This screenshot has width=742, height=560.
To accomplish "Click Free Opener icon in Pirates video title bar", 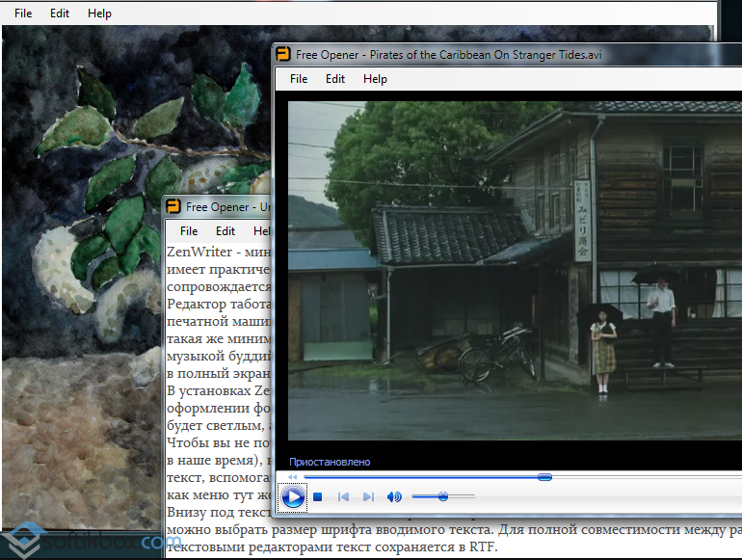I will coord(283,54).
